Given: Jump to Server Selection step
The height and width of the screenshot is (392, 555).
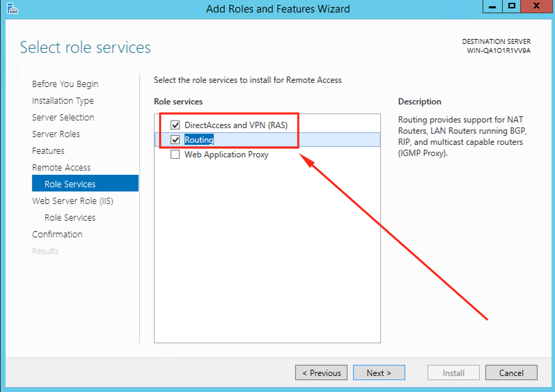Looking at the screenshot, I should click(63, 117).
